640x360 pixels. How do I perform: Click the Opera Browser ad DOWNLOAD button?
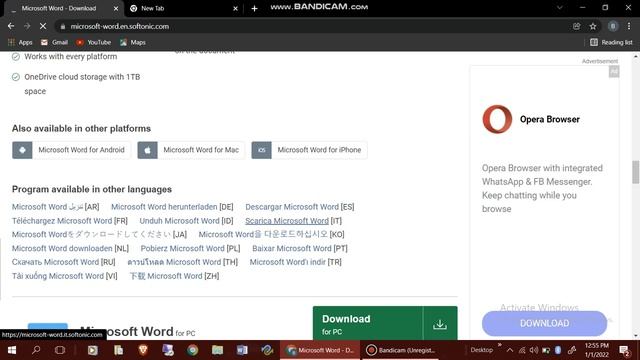tap(544, 323)
